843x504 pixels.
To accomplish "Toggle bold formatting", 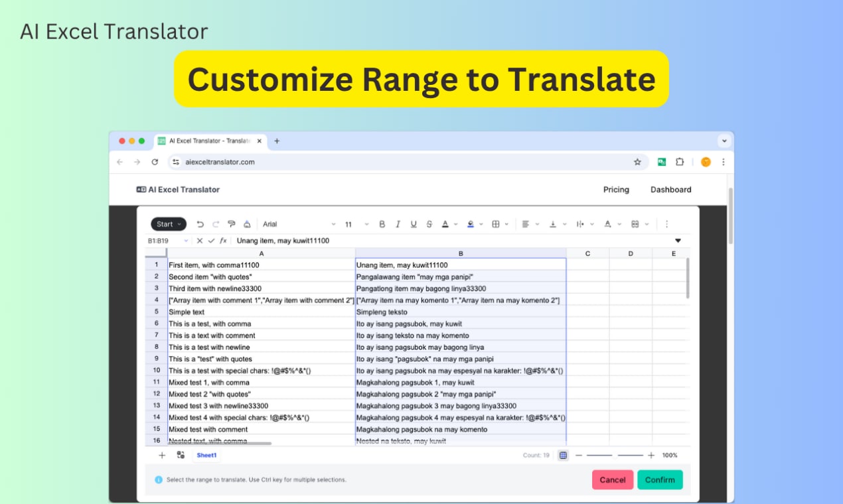I will 382,224.
